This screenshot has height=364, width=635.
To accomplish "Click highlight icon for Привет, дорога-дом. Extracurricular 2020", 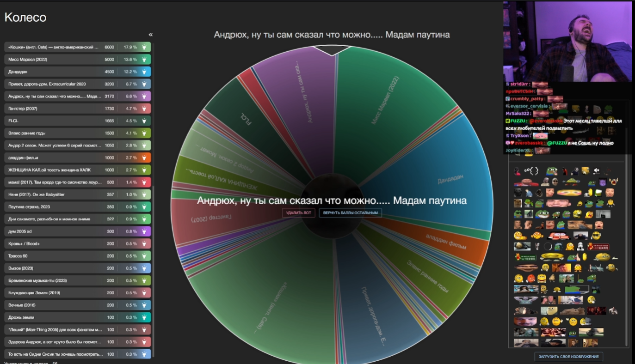I will [144, 84].
